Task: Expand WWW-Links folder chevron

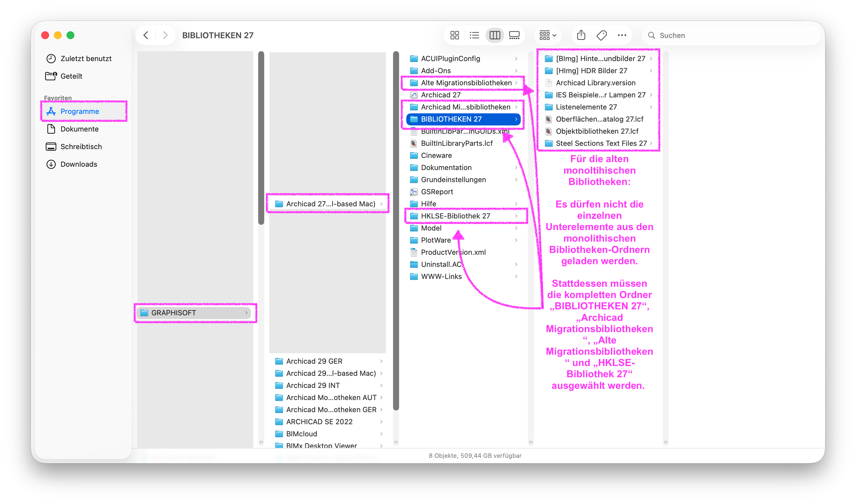Action: click(516, 276)
